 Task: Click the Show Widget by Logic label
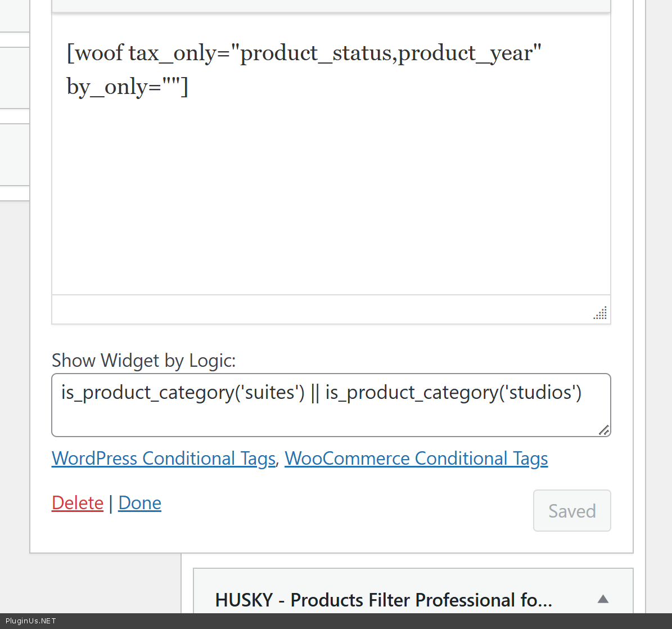point(143,361)
